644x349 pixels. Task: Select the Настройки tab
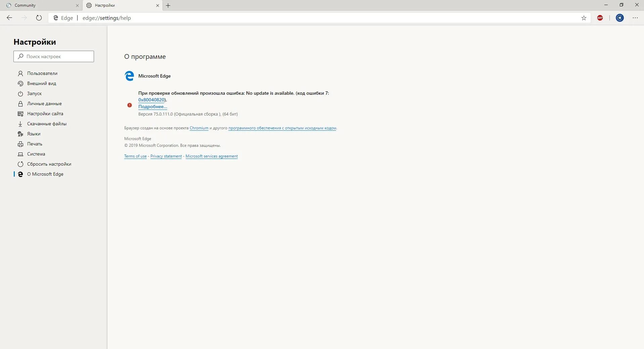point(123,5)
